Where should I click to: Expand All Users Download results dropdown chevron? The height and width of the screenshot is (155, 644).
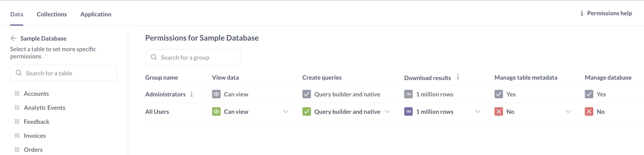pos(477,111)
